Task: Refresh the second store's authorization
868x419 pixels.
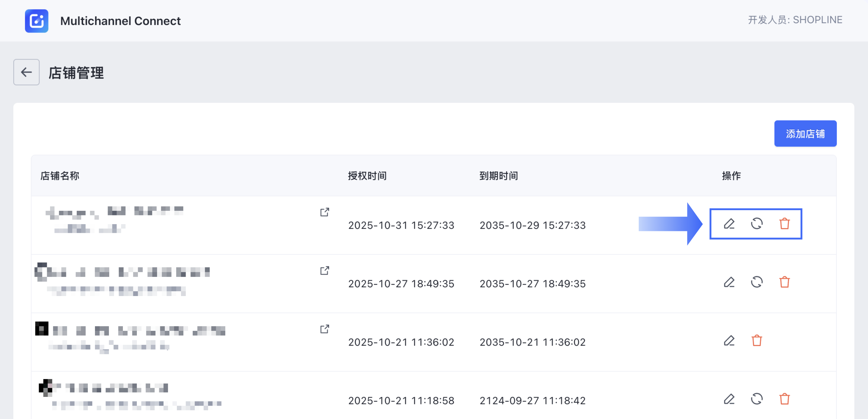Action: click(x=757, y=282)
